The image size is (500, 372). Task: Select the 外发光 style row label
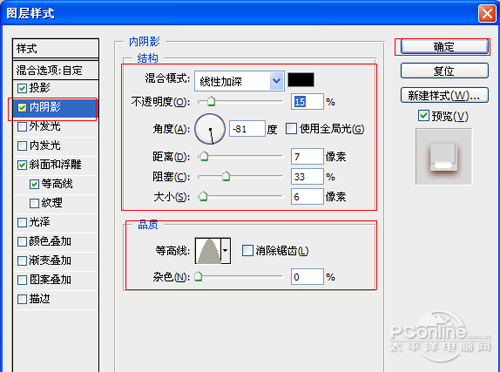pos(45,127)
